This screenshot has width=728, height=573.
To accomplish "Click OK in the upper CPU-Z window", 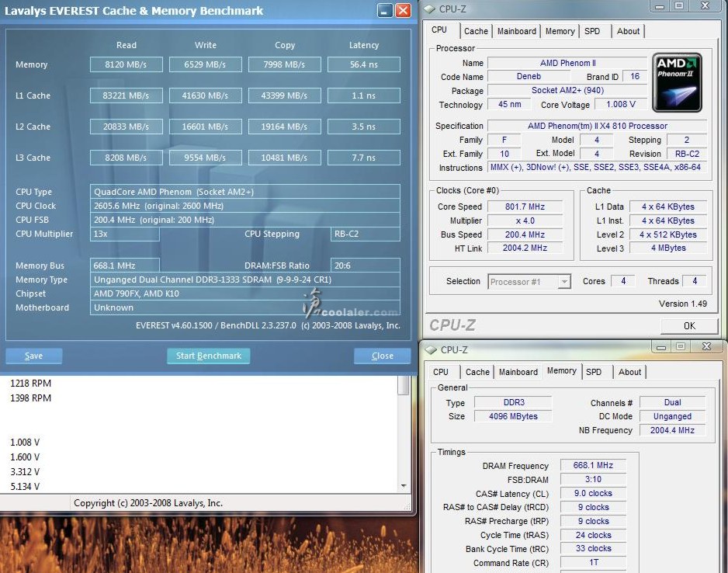I will tap(689, 326).
